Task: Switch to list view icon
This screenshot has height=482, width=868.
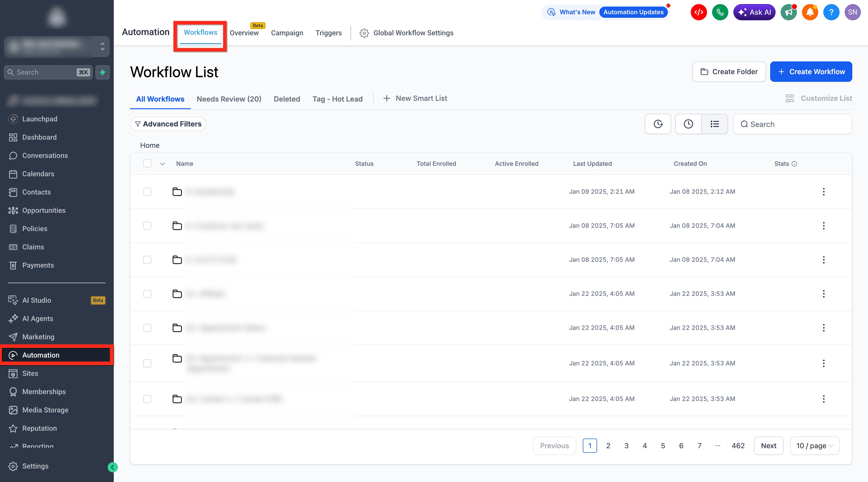Action: point(714,124)
